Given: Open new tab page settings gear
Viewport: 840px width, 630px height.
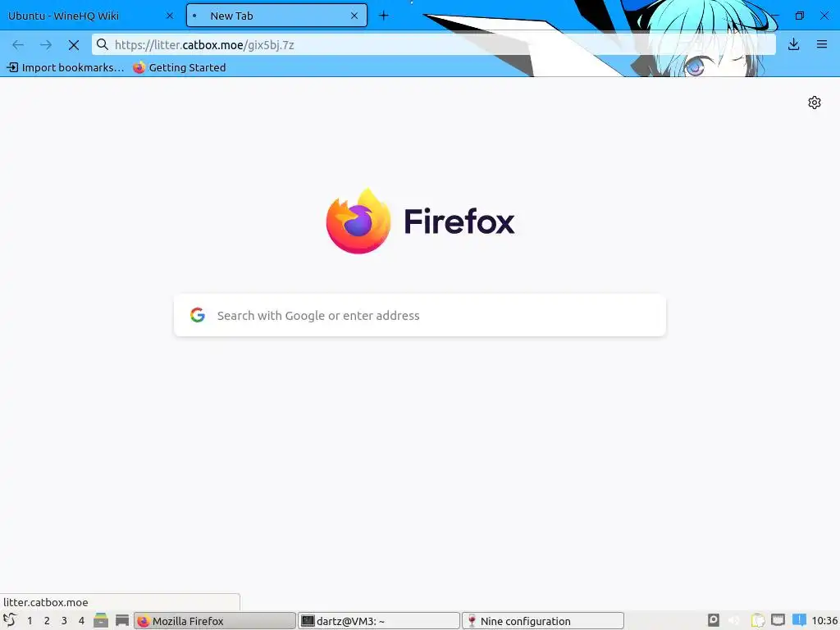Looking at the screenshot, I should [x=815, y=103].
